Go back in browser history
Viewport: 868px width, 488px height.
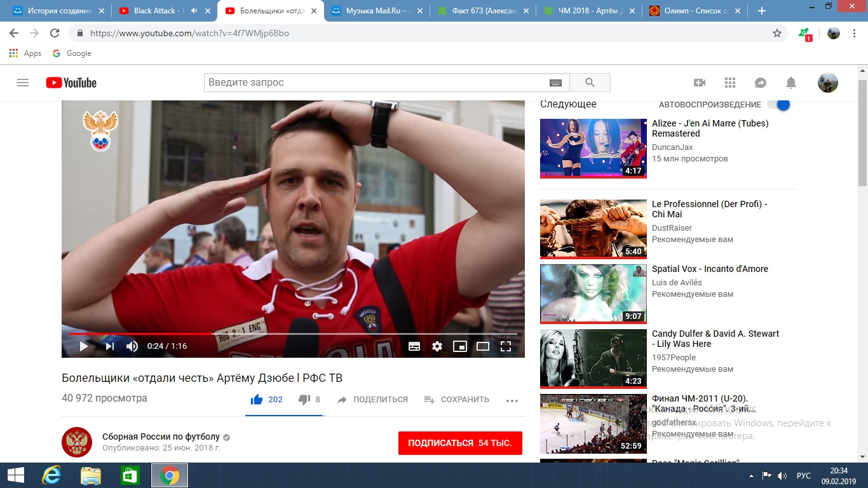(x=14, y=33)
